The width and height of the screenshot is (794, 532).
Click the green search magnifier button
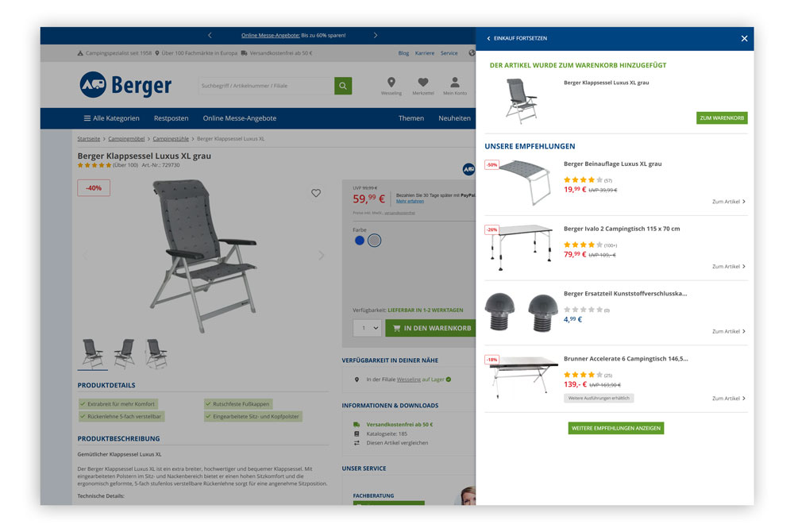(343, 86)
